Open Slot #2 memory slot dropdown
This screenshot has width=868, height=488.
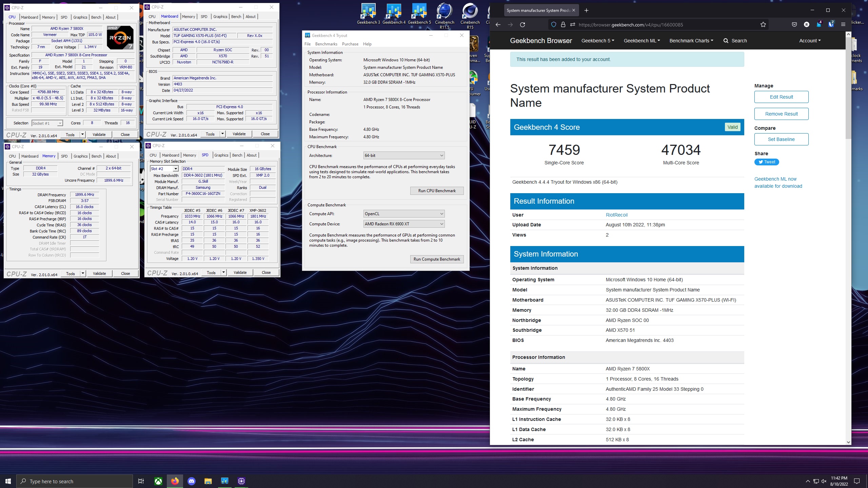point(164,169)
